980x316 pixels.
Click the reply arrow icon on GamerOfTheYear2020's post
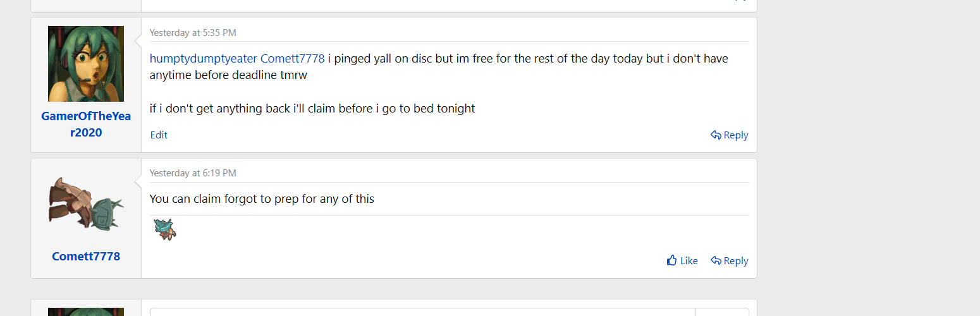click(716, 135)
